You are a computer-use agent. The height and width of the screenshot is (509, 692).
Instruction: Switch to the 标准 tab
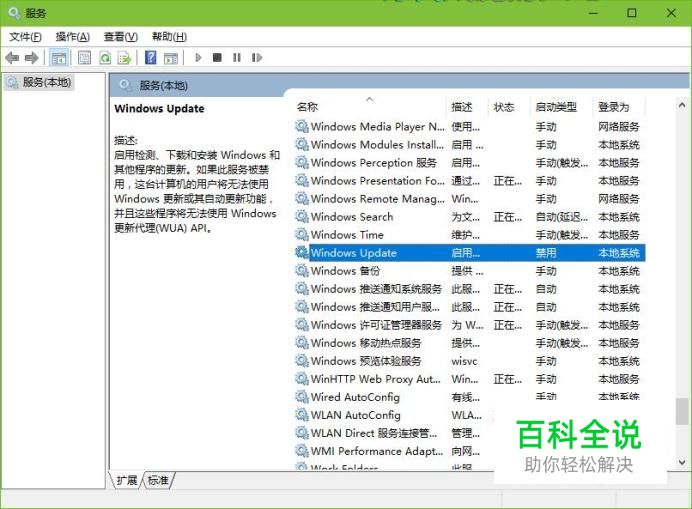[158, 480]
